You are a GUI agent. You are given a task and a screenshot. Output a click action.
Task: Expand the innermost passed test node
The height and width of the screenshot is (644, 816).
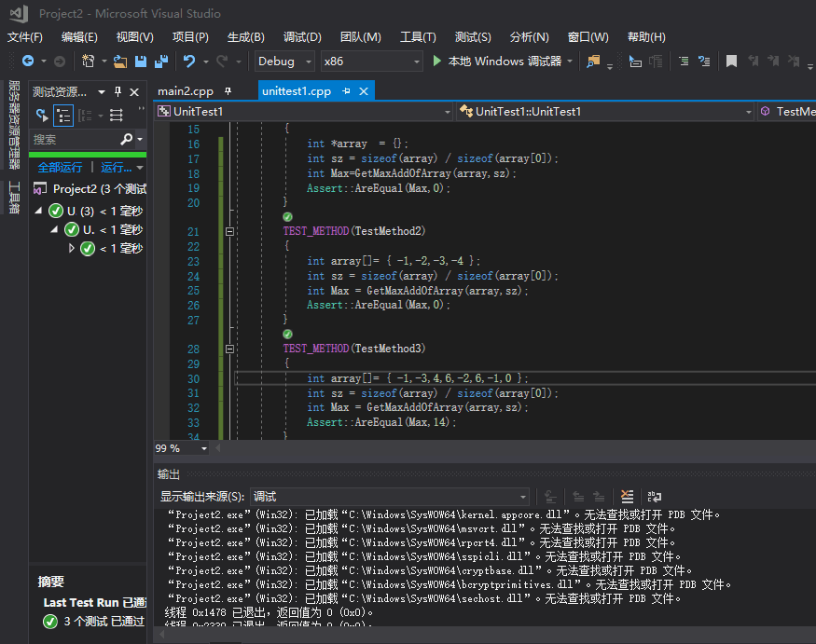[71, 248]
